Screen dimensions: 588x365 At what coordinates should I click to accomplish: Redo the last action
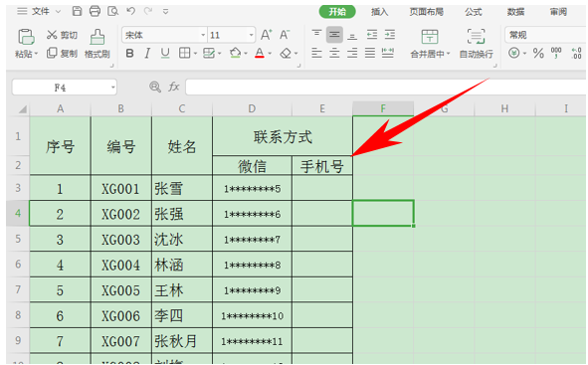[x=148, y=11]
